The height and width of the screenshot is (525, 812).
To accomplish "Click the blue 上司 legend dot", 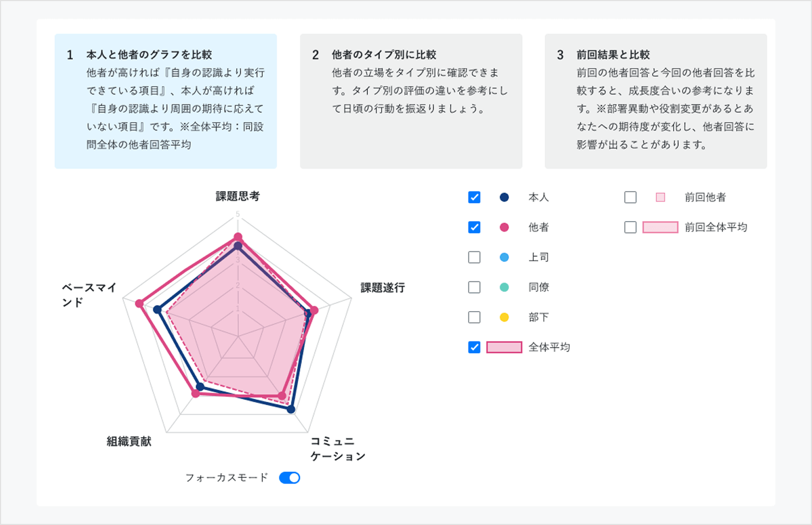I will click(504, 257).
